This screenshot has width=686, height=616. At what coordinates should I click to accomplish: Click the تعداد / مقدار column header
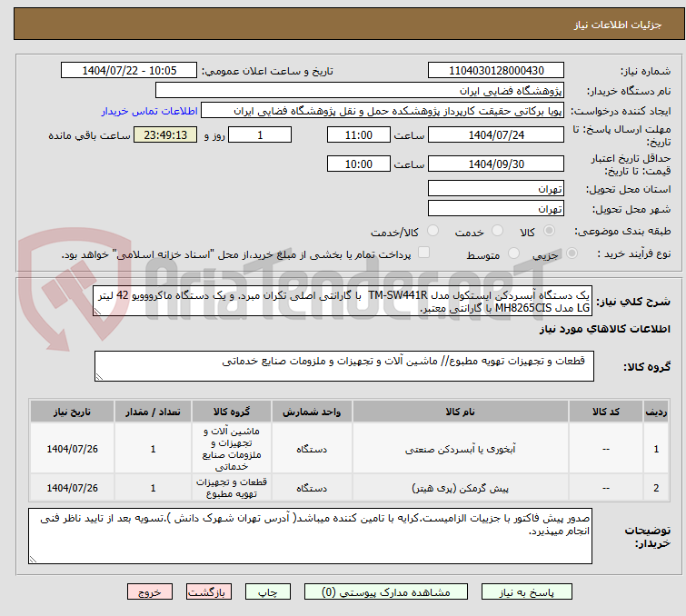154,412
